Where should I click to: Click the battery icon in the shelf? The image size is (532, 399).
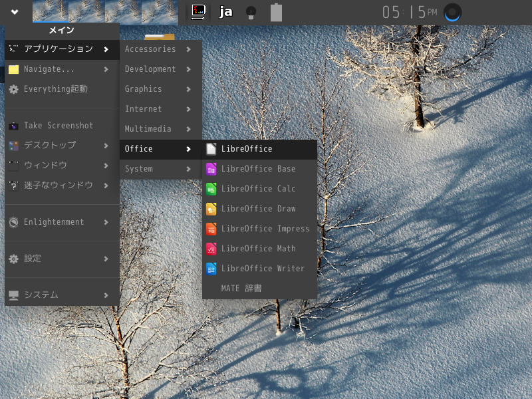276,12
